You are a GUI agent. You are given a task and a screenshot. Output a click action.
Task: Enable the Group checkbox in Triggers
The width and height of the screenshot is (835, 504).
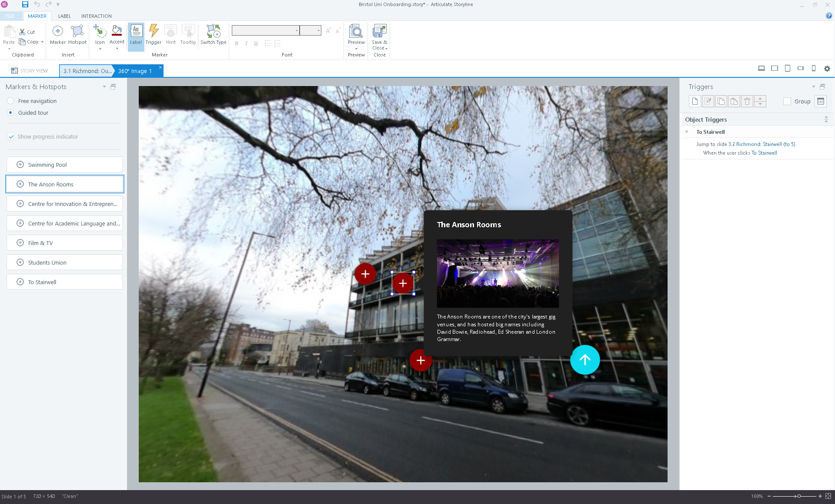click(787, 101)
